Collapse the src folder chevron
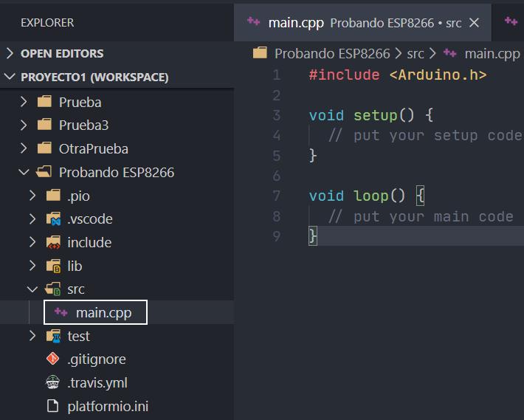Image resolution: width=524 pixels, height=420 pixels. tap(32, 289)
